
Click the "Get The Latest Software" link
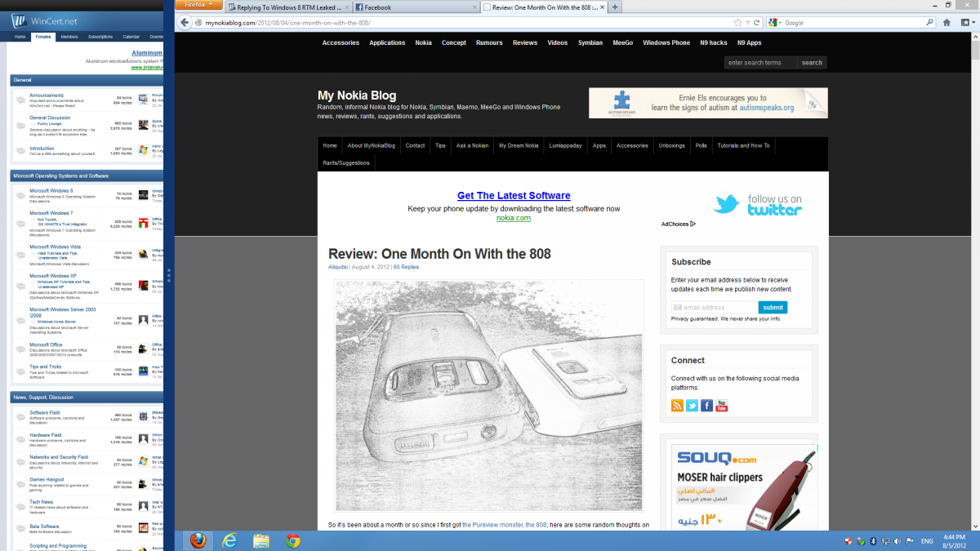tap(514, 196)
